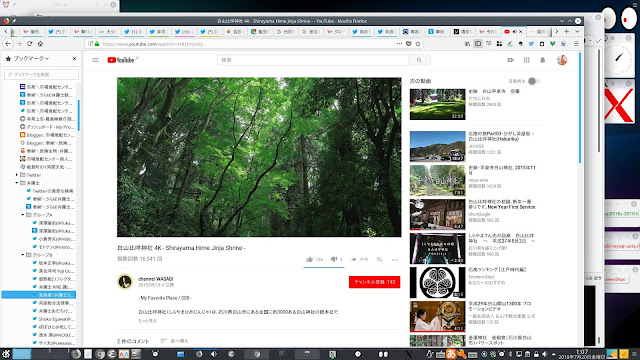640x360 pixels.
Task: Open more actions dots below video
Action: pos(395,260)
